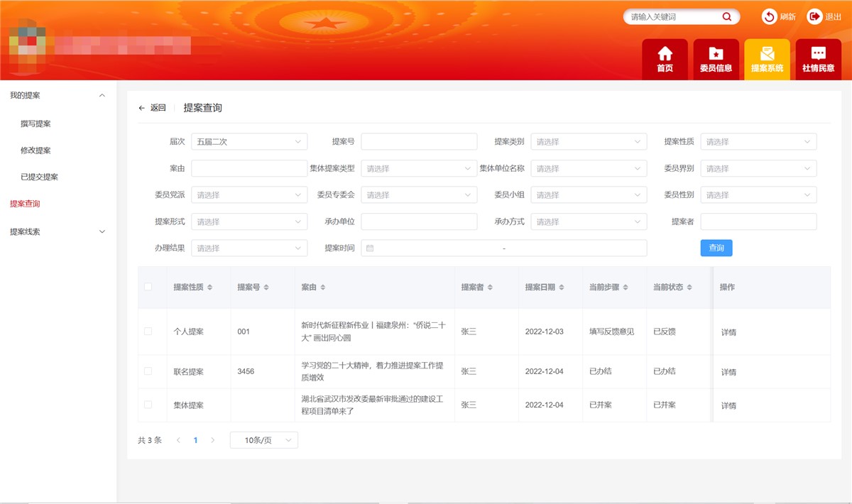Open the 首页 home tab

click(665, 59)
